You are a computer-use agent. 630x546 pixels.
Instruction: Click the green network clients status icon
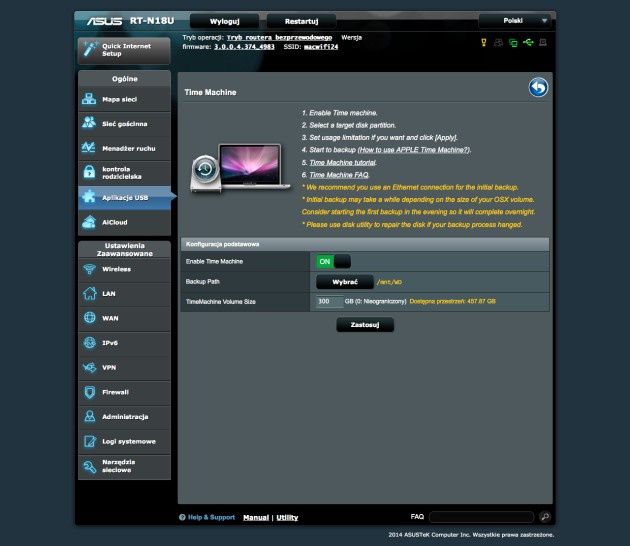(513, 43)
